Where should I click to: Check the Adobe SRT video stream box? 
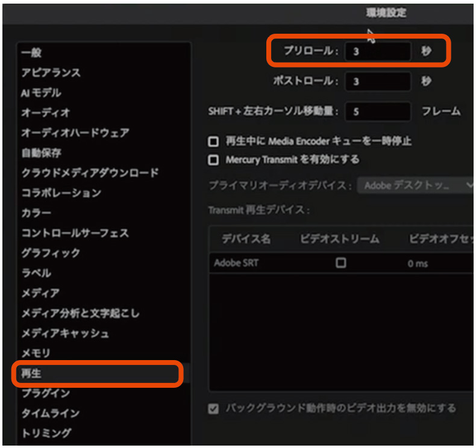(341, 263)
